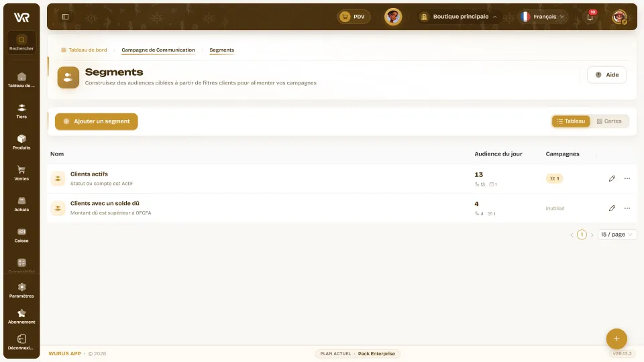Go to Tableau de bord breadcrumb

(x=85, y=50)
